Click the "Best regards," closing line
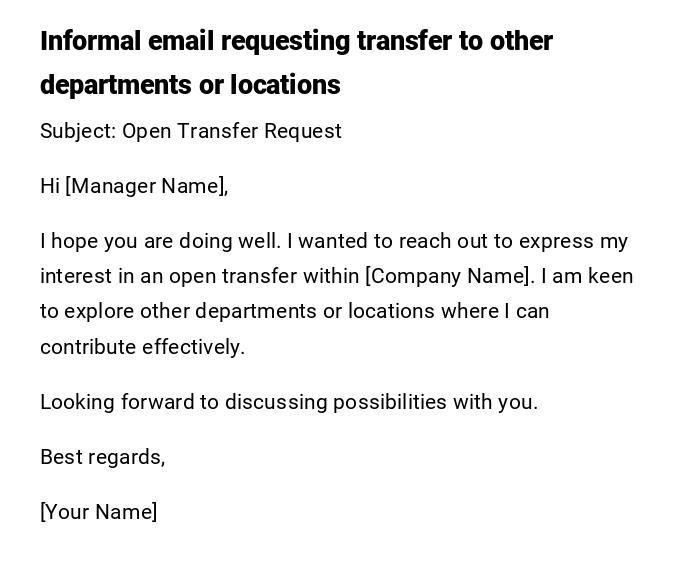The image size is (700, 574). coord(103,457)
